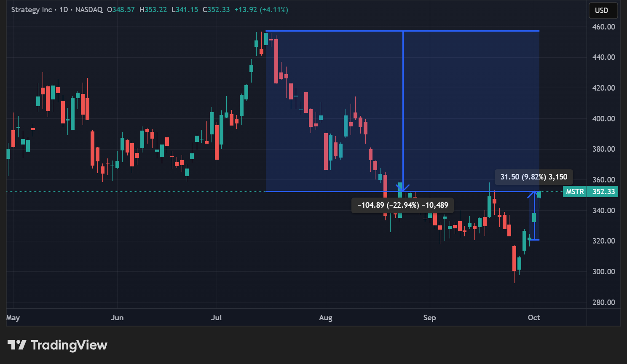Click the TradingView logo icon
This screenshot has width=627, height=364.
point(17,345)
